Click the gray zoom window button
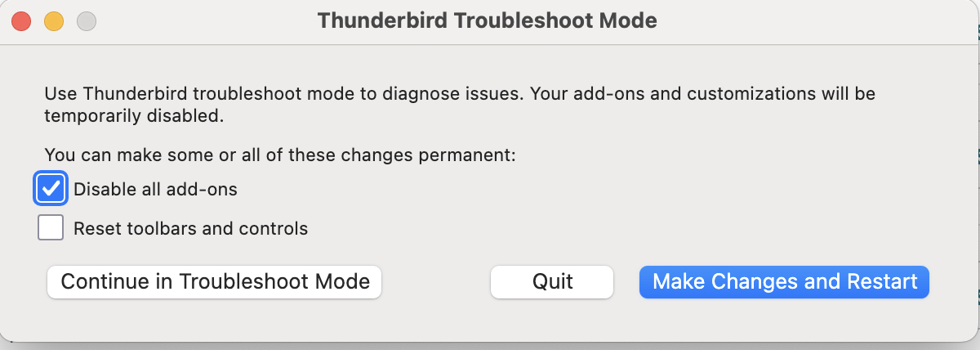The image size is (980, 350). coord(87,21)
